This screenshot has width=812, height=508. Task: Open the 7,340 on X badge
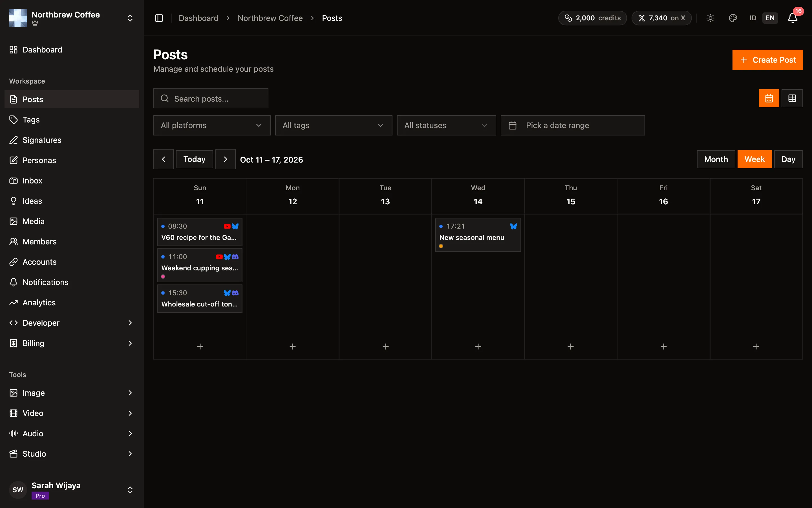pos(661,18)
